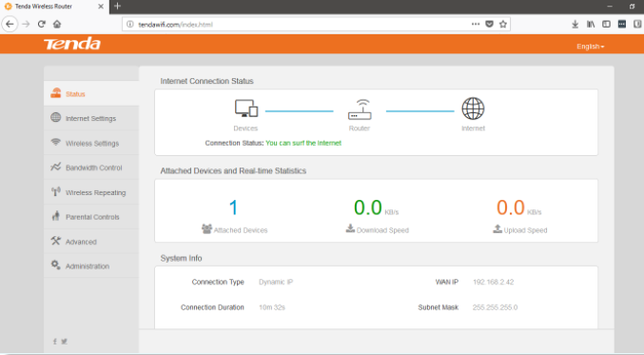
Task: Open the browser library icon
Action: [x=591, y=24]
